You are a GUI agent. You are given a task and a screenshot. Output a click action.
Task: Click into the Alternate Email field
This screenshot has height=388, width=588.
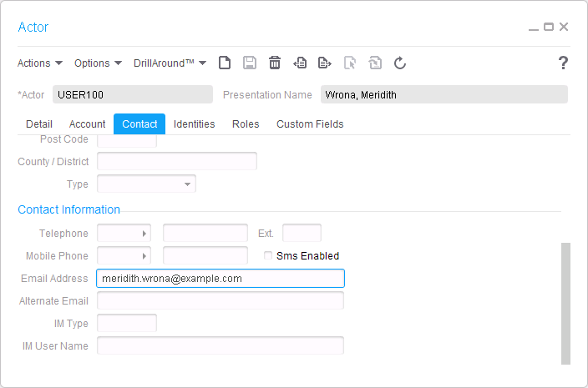pyautogui.click(x=220, y=300)
